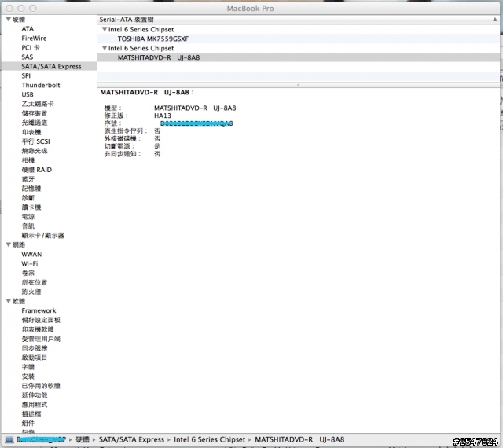The image size is (503, 448).
Task: Select 組件 in sidebar
Action: pyautogui.click(x=28, y=424)
